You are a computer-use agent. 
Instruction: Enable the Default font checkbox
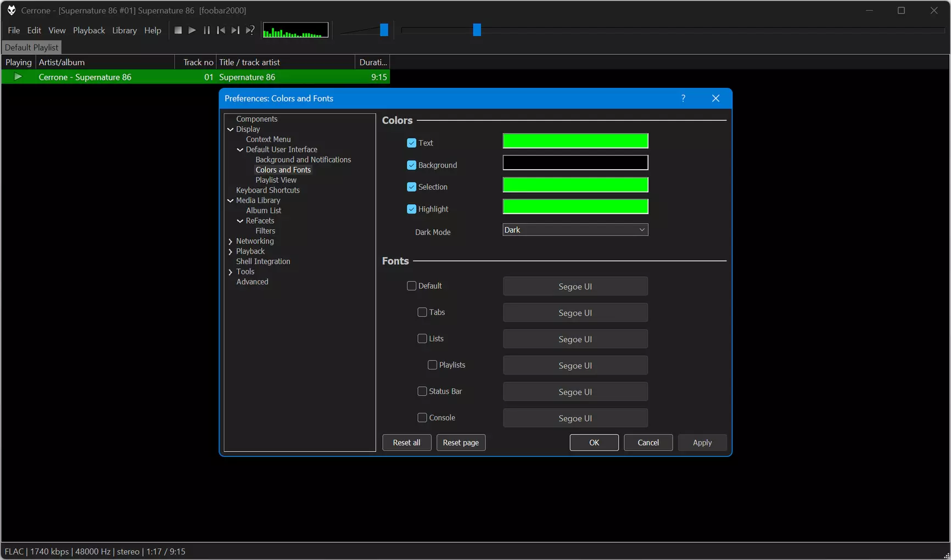[x=411, y=285]
